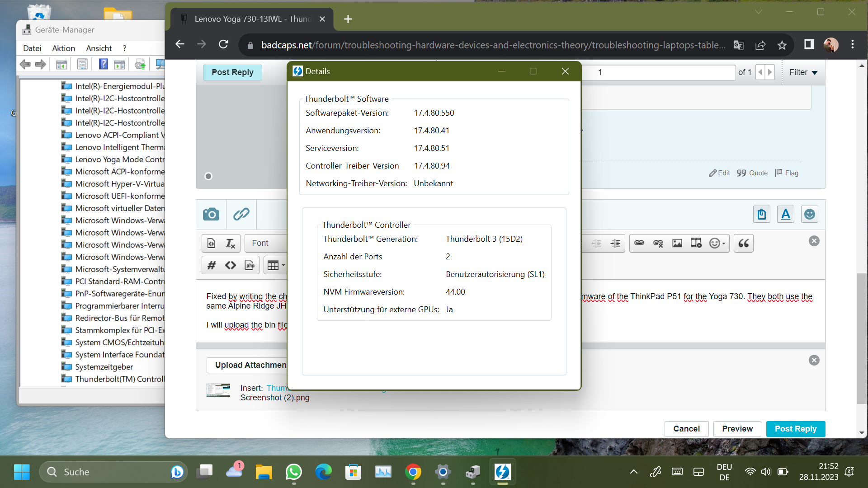Open the smiley emoticon dropdown in toolbar

(717, 243)
